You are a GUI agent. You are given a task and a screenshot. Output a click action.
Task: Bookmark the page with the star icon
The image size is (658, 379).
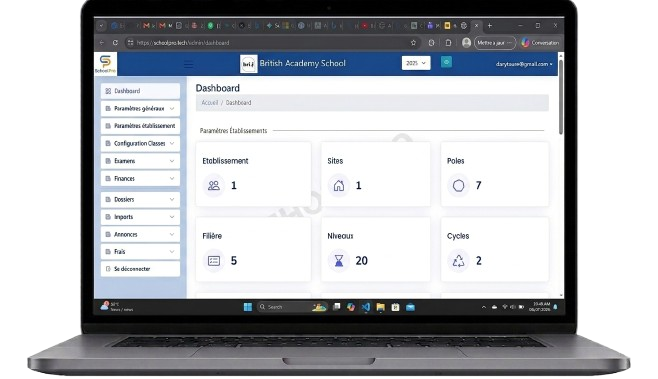pyautogui.click(x=413, y=43)
